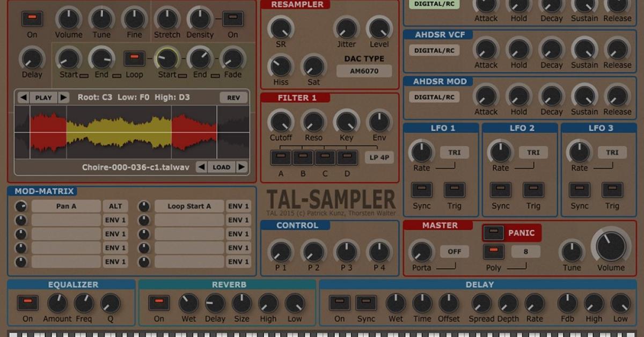Open the DIGITAL/RC mode menu in AHDSR MOD
This screenshot has width=644, height=337.
coord(436,97)
